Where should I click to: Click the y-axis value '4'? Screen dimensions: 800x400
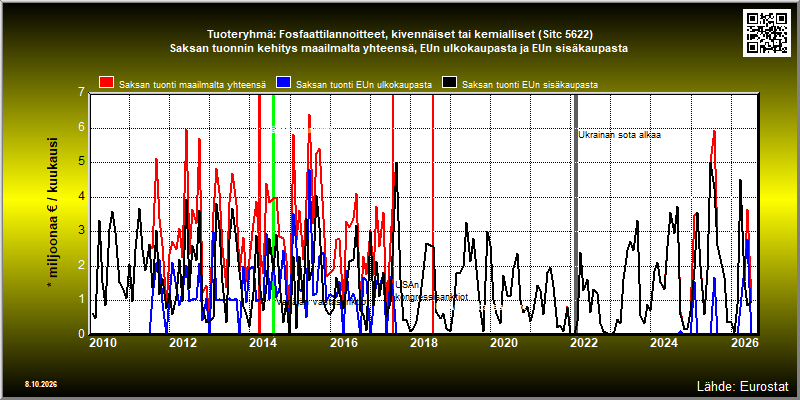tap(82, 196)
